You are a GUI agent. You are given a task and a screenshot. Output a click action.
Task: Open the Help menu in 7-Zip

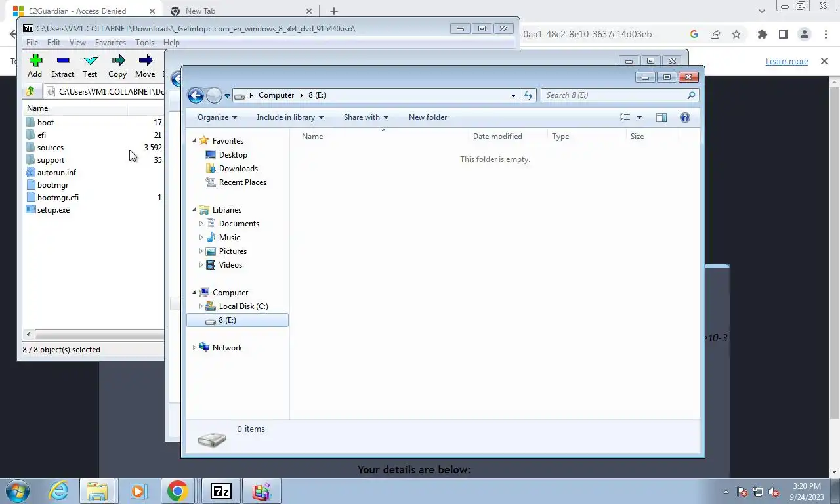171,42
